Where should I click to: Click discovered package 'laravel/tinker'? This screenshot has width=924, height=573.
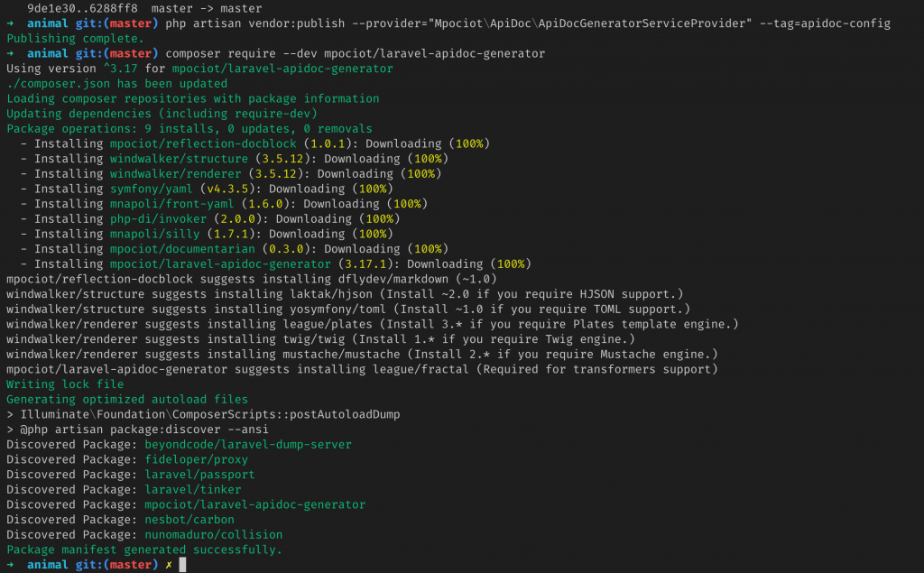tap(193, 489)
